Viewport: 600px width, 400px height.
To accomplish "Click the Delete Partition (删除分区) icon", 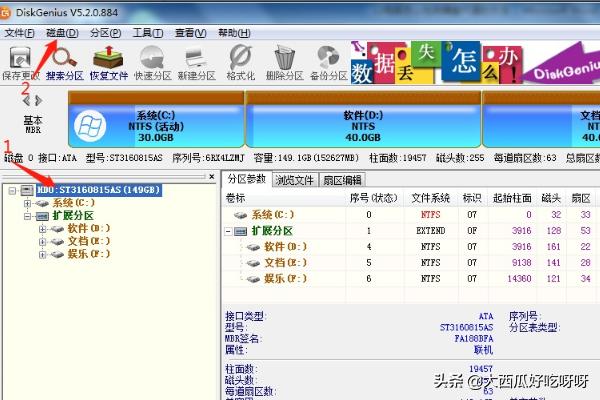I will 284,62.
